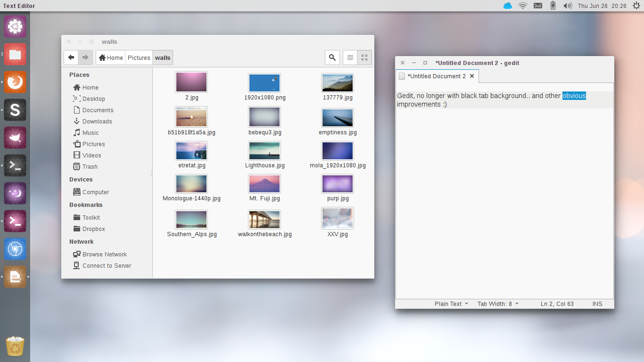Go to Pictures in path bar

tap(139, 58)
